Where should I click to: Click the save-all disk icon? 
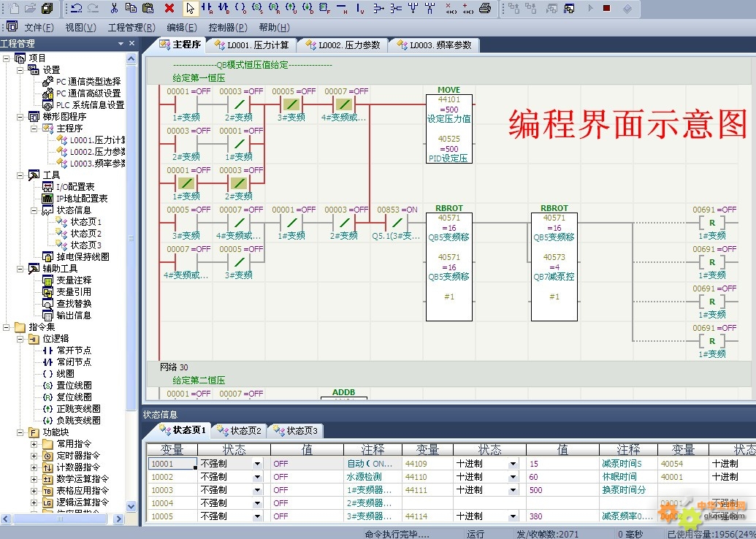47,9
